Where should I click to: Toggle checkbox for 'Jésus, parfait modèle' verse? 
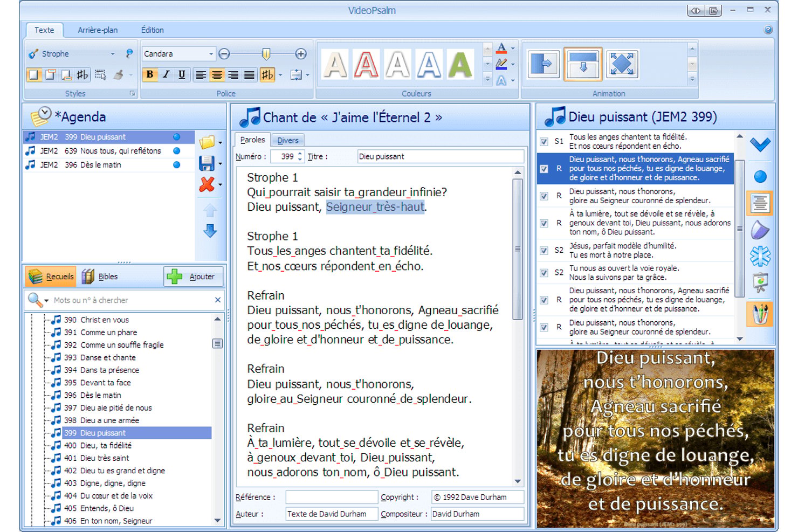tap(544, 251)
